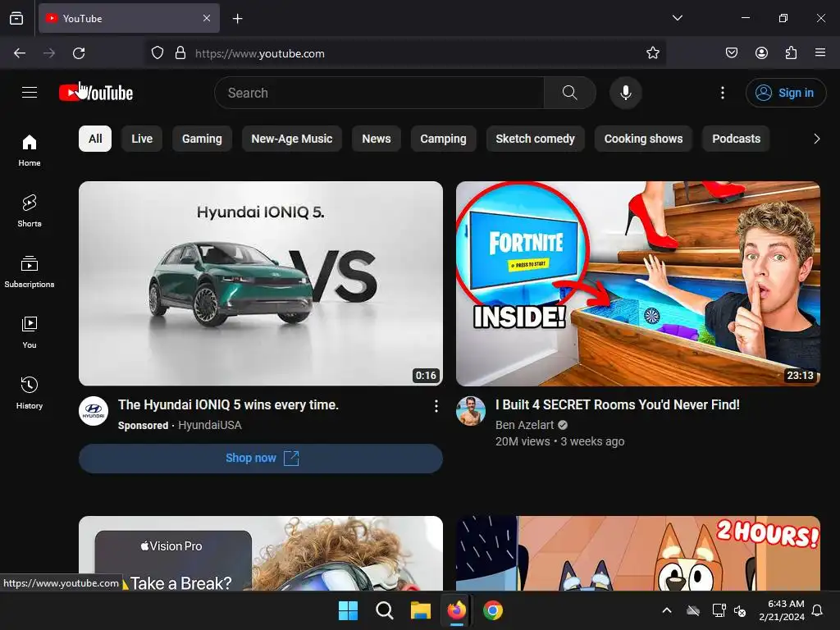Click the HyundaiUSA channel avatar
The image size is (840, 630).
point(94,411)
